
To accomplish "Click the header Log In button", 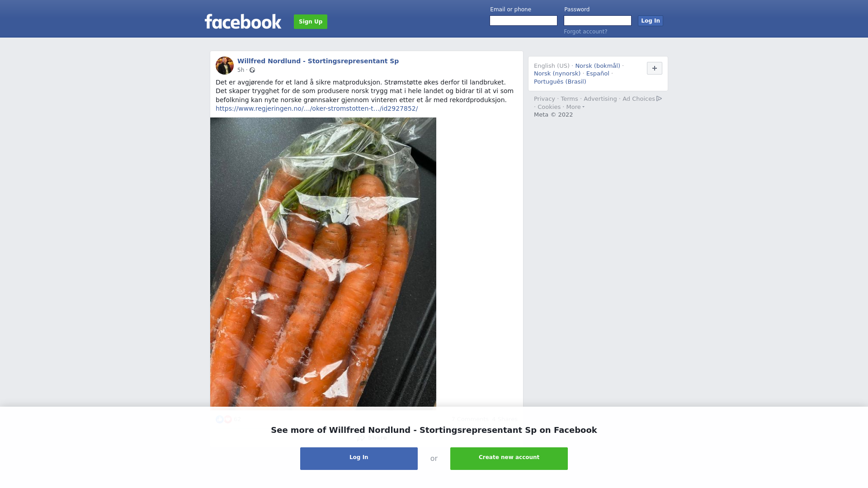I will pyautogui.click(x=651, y=21).
